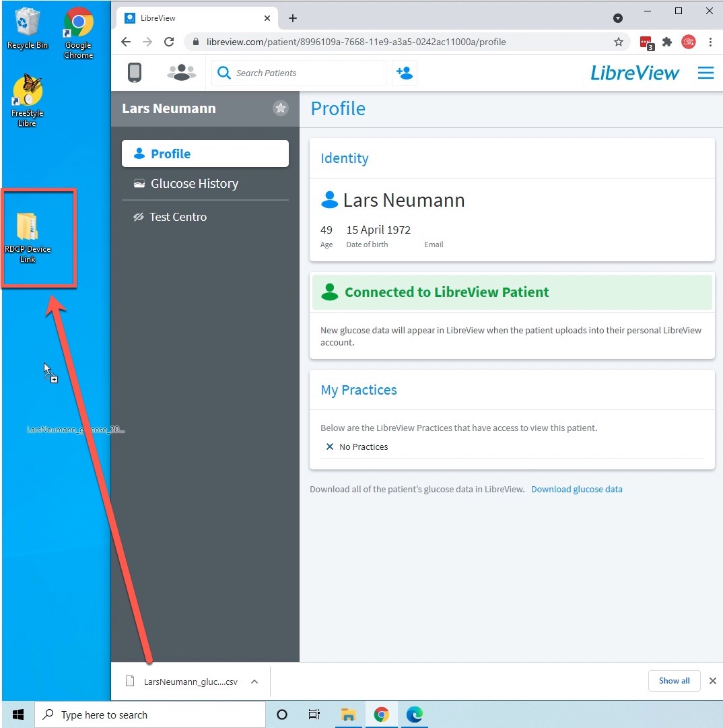723x728 pixels.
Task: Click the date of birth 15 April 1972
Action: tap(379, 230)
